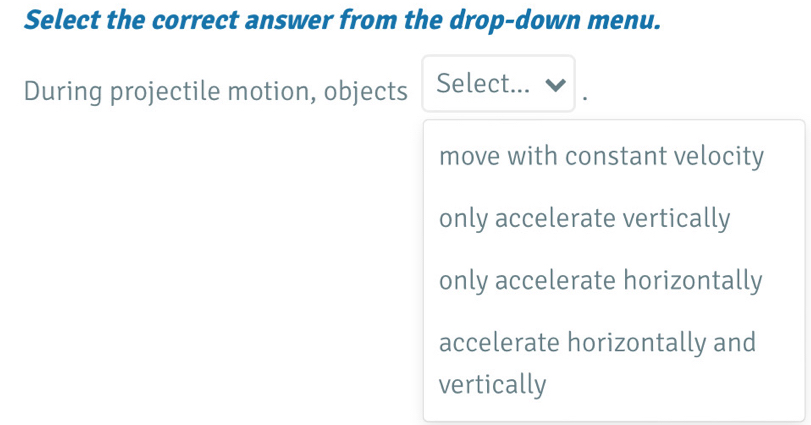Screen dimensions: 811x425
Task: Open the "Select..." drop-down menu
Action: click(x=499, y=85)
